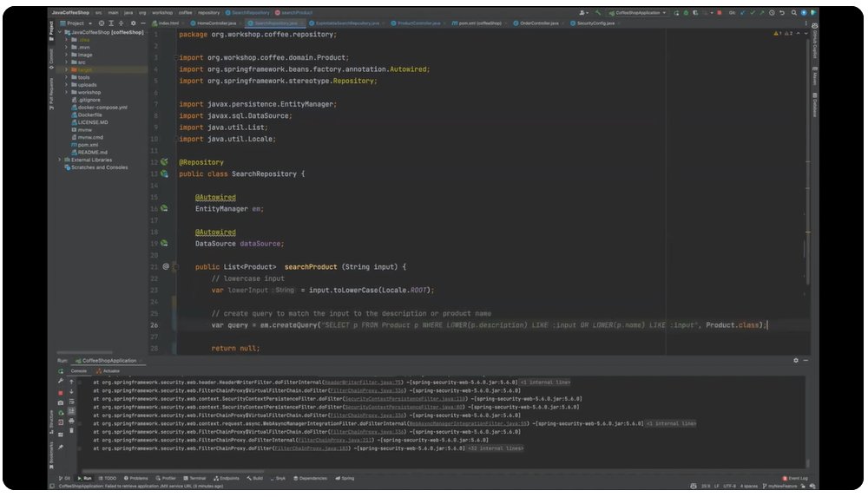Rerun CoffeeShopApplication from the top toolbar
Viewport: 868px width, 497px height.
(676, 13)
